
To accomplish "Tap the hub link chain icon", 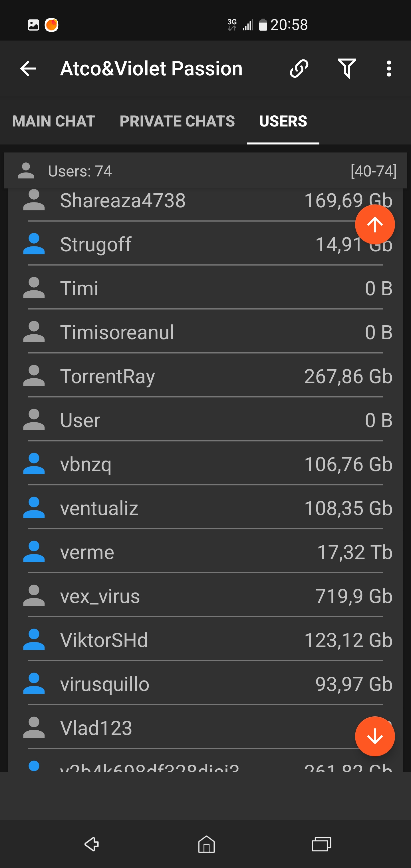I will [299, 69].
